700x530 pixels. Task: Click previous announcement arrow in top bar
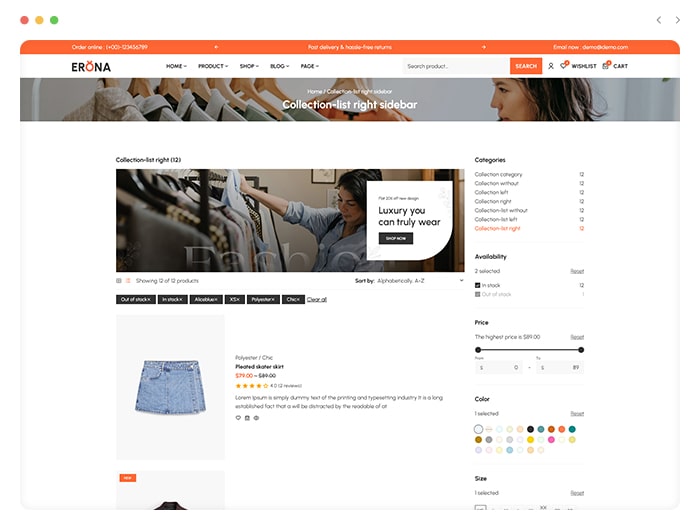pyautogui.click(x=216, y=47)
